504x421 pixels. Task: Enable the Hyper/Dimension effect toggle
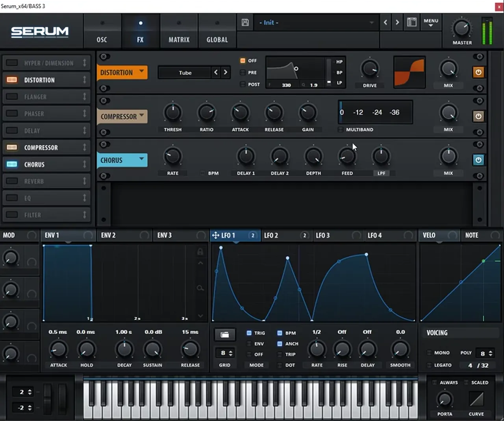[x=12, y=63]
